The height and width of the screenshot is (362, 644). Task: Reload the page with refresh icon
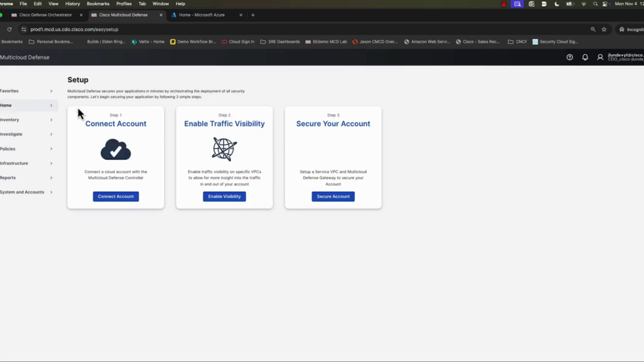9,29
